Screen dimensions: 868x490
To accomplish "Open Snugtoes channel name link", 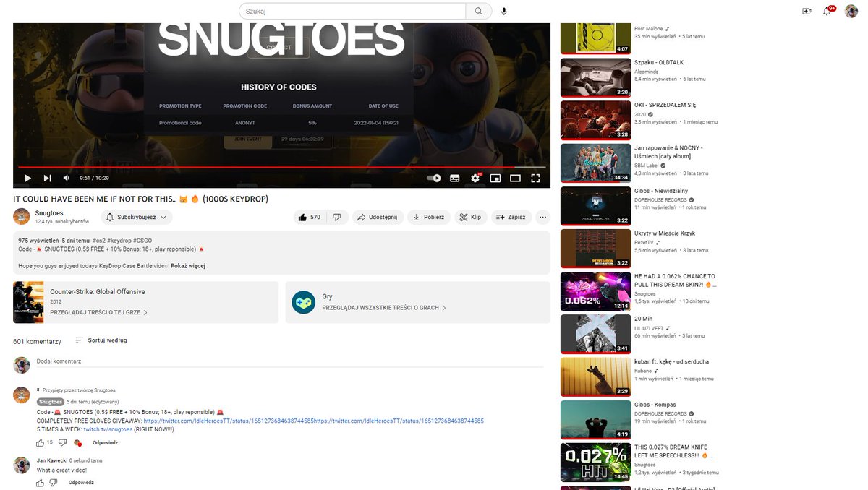I will coord(48,213).
